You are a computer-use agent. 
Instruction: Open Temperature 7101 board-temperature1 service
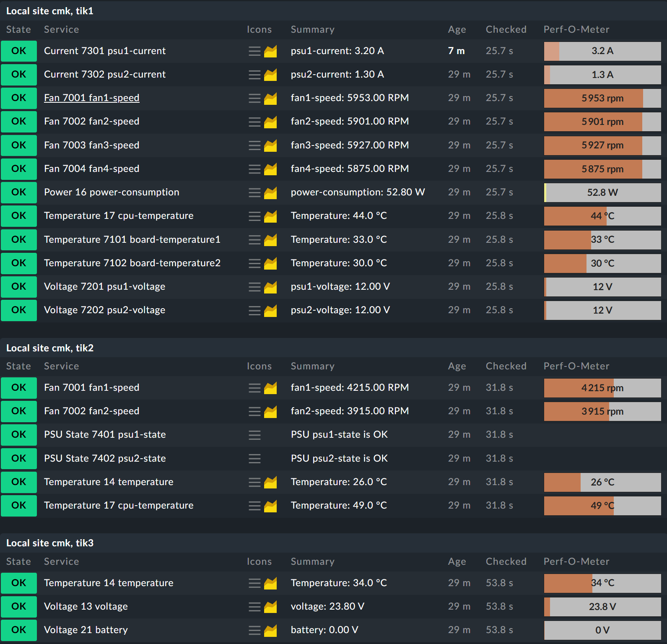(132, 239)
